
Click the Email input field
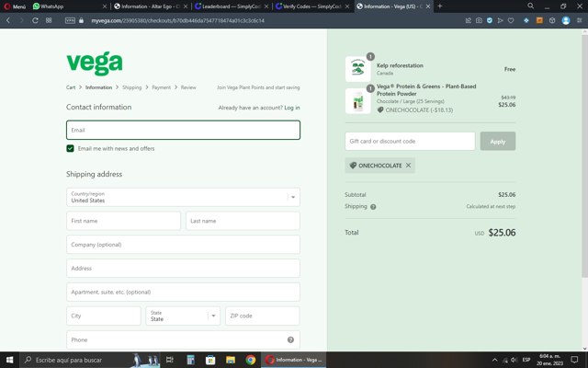click(x=183, y=130)
